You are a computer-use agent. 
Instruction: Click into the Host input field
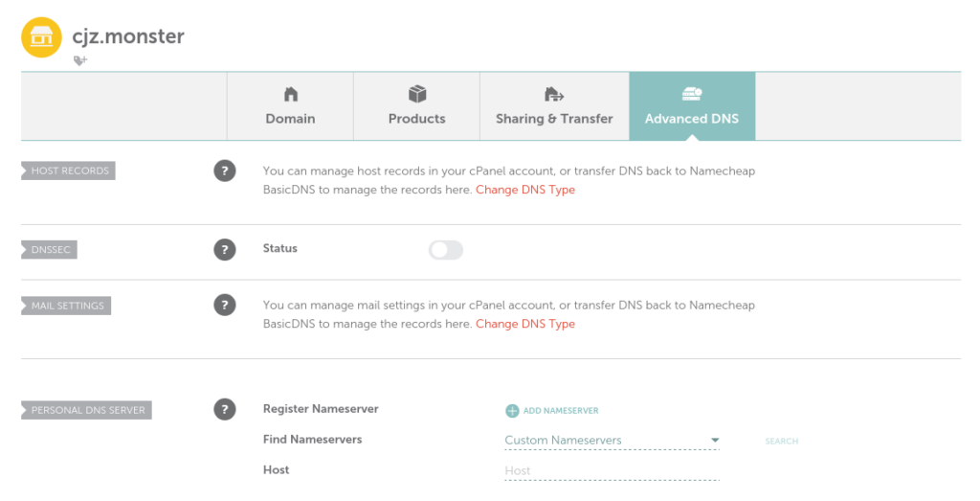coord(611,470)
